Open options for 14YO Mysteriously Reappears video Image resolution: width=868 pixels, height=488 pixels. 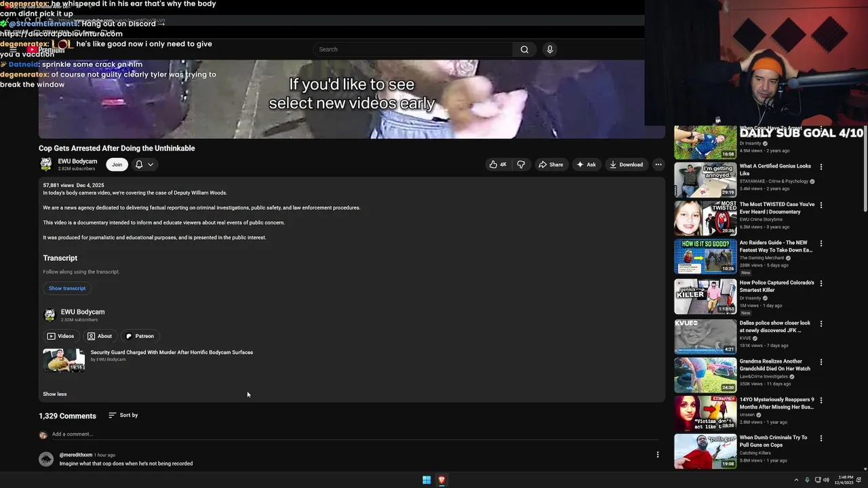coord(821,401)
